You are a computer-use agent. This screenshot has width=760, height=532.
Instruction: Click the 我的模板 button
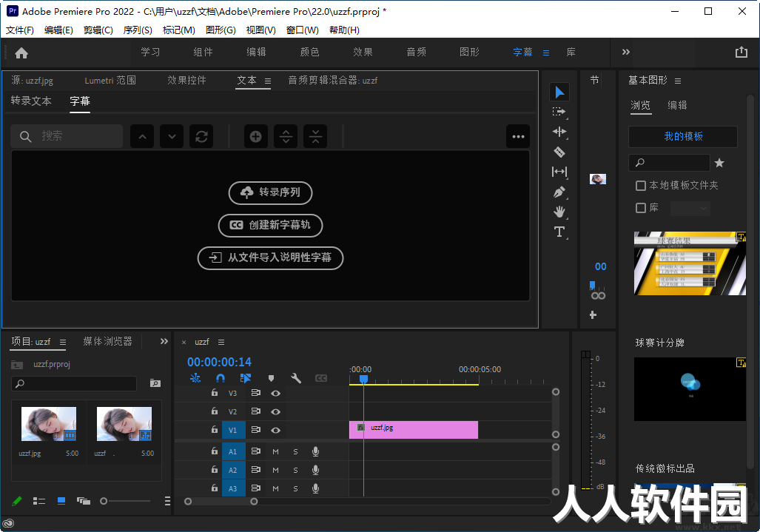(x=683, y=137)
